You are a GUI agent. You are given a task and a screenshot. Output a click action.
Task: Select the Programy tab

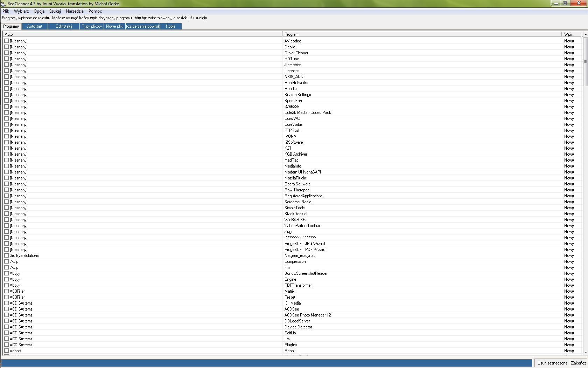(11, 26)
